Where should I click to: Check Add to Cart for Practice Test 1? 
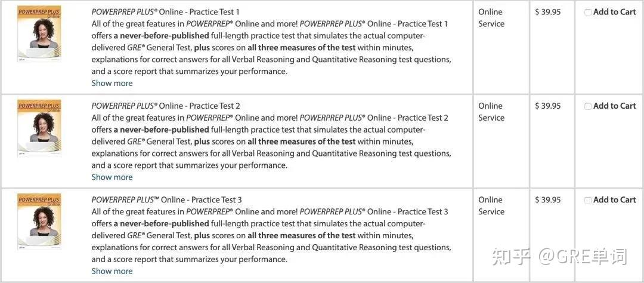(x=588, y=13)
